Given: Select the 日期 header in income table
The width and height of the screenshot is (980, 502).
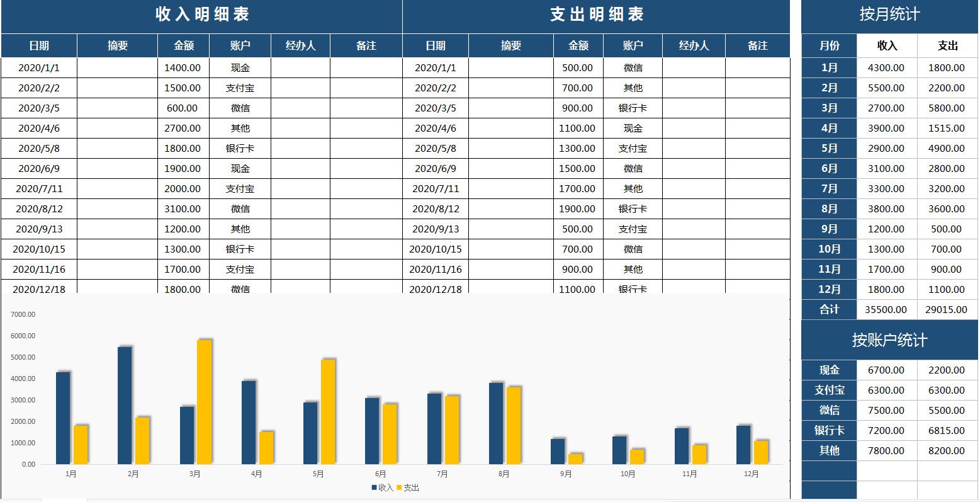Looking at the screenshot, I should click(x=39, y=45).
